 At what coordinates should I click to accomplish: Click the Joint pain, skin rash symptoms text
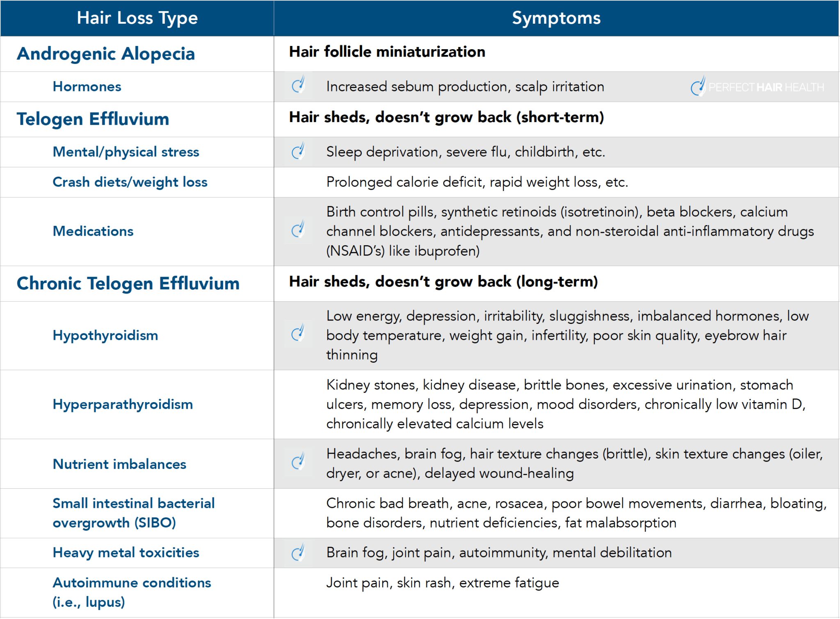pos(443,583)
